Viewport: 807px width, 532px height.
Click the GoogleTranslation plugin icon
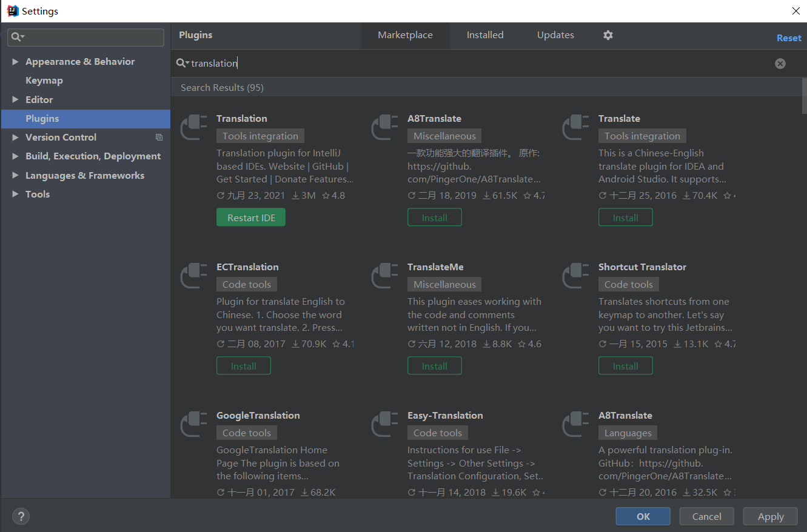tap(194, 424)
